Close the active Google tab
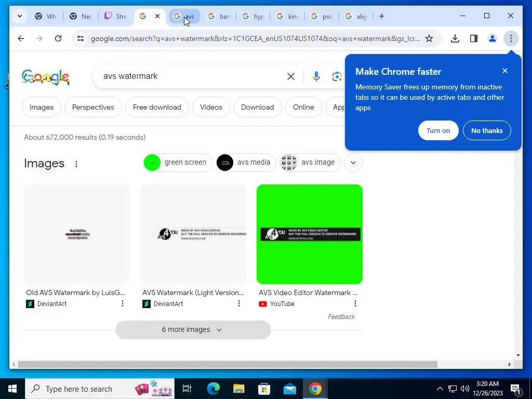Viewport: 532px width, 399px height. (x=157, y=16)
